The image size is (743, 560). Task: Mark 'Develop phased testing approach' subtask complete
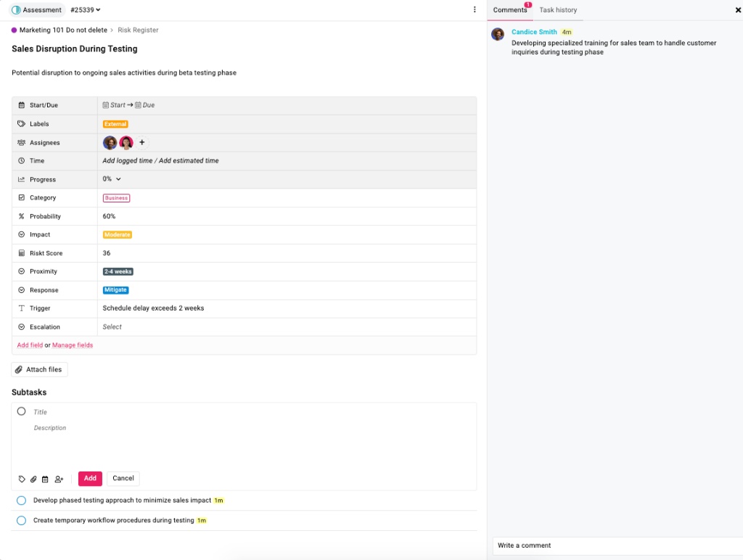[x=21, y=501]
